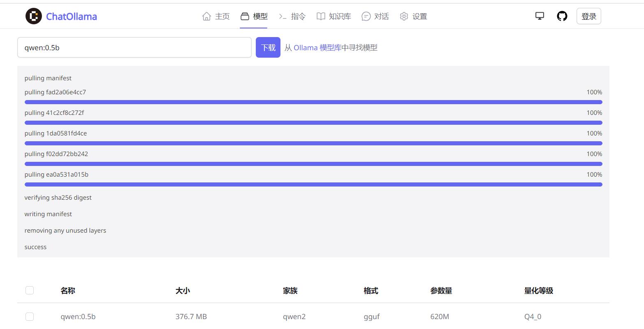Click the 41c2cf8c272f progress bar
The image size is (644, 329).
click(x=313, y=123)
